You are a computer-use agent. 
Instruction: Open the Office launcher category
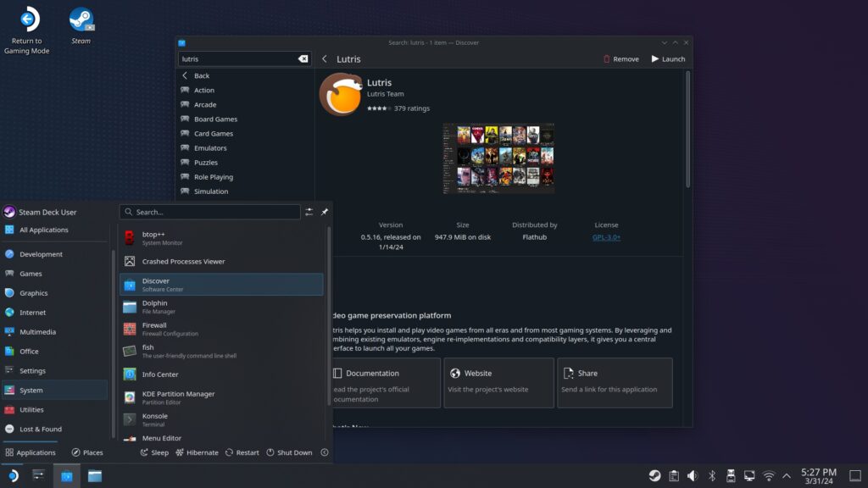point(55,351)
